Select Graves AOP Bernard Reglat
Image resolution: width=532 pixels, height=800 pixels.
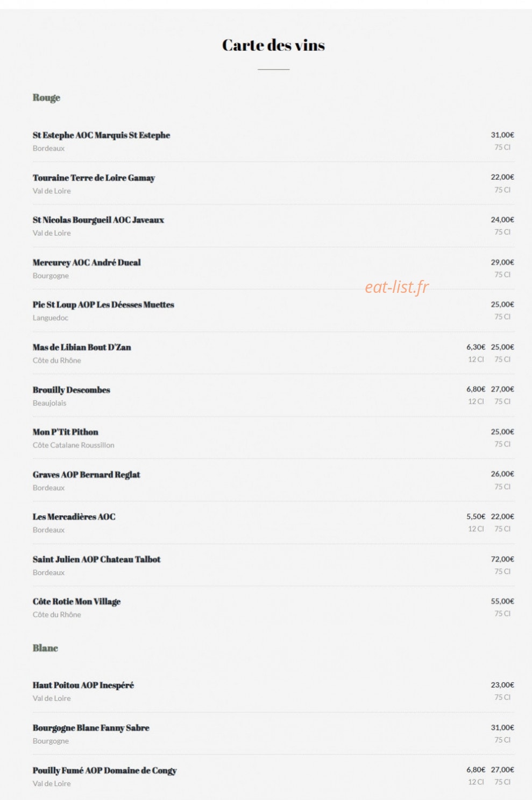86,474
